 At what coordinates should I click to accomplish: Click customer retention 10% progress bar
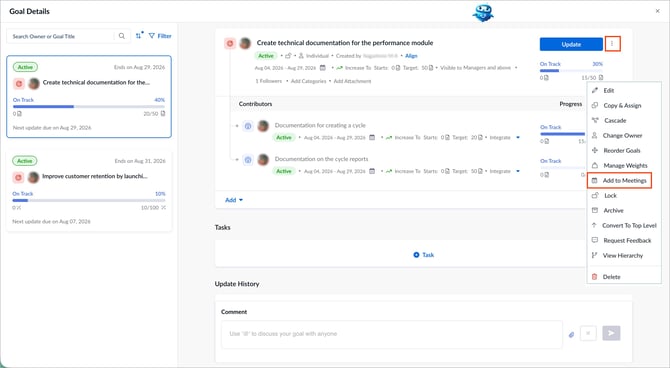[89, 200]
